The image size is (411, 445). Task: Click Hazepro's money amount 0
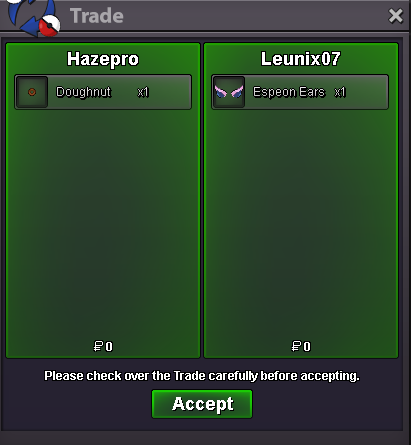click(x=109, y=347)
